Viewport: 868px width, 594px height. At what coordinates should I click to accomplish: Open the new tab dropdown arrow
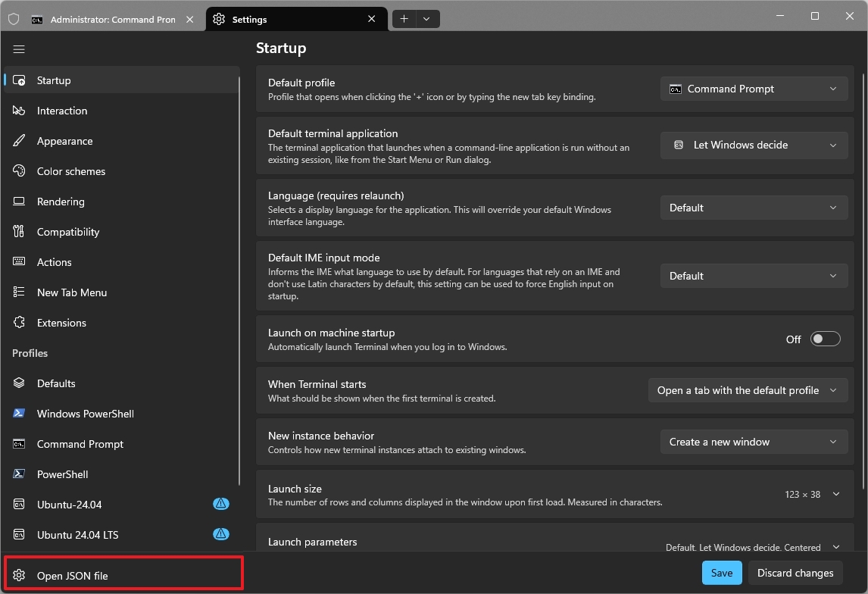pos(426,19)
